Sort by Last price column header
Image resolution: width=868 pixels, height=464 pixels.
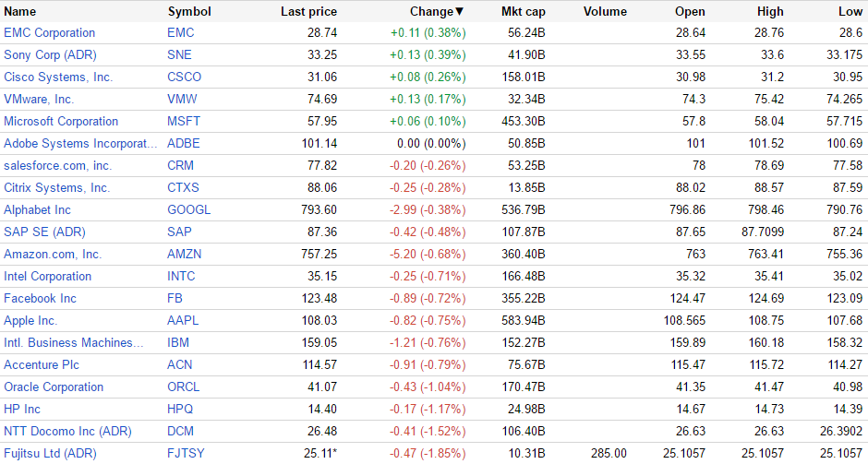[308, 12]
